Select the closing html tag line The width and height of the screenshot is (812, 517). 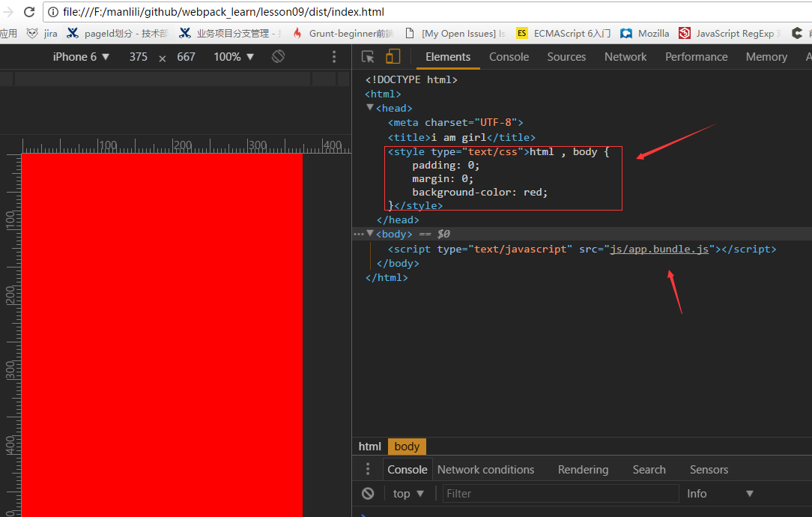[387, 277]
